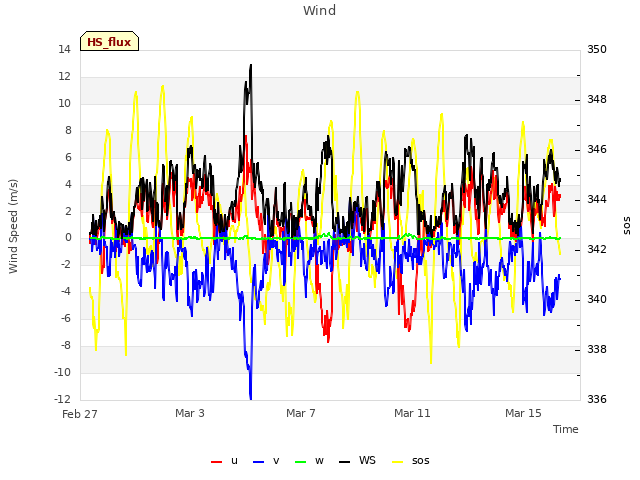This screenshot has width=640, height=480.
Task: Toggle the u series legend entry
Action: [x=224, y=461]
